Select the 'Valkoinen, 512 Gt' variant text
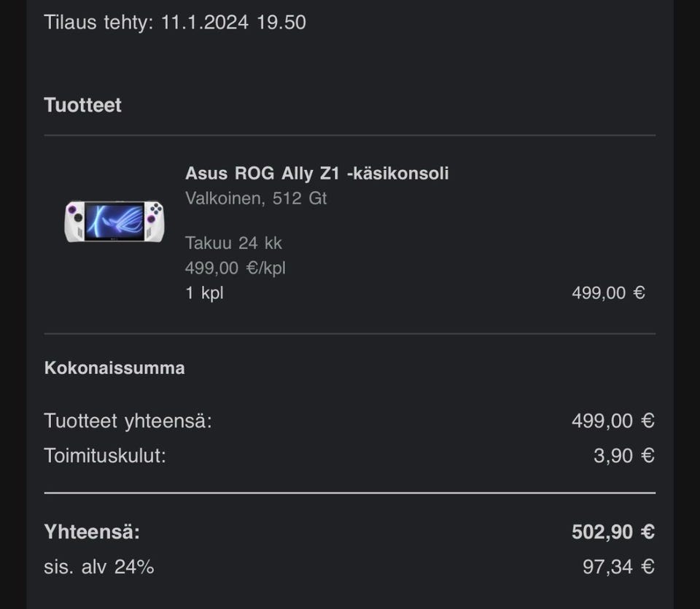700x609 pixels. pos(255,198)
